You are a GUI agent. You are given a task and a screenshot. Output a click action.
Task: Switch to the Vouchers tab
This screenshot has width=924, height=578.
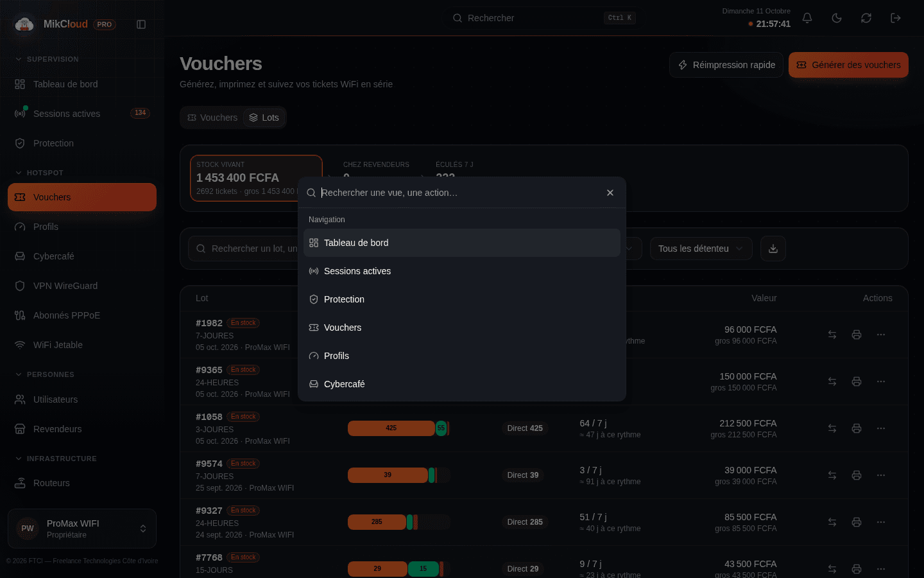click(212, 118)
